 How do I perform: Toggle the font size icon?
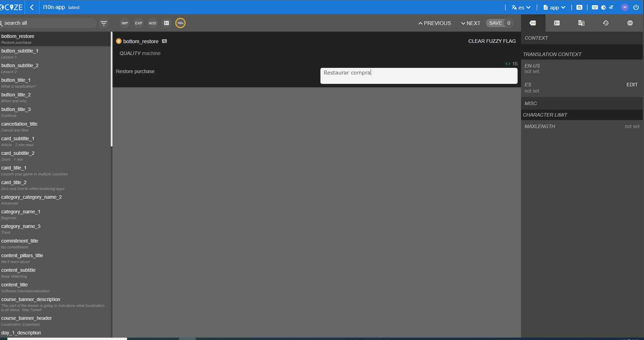tap(611, 7)
